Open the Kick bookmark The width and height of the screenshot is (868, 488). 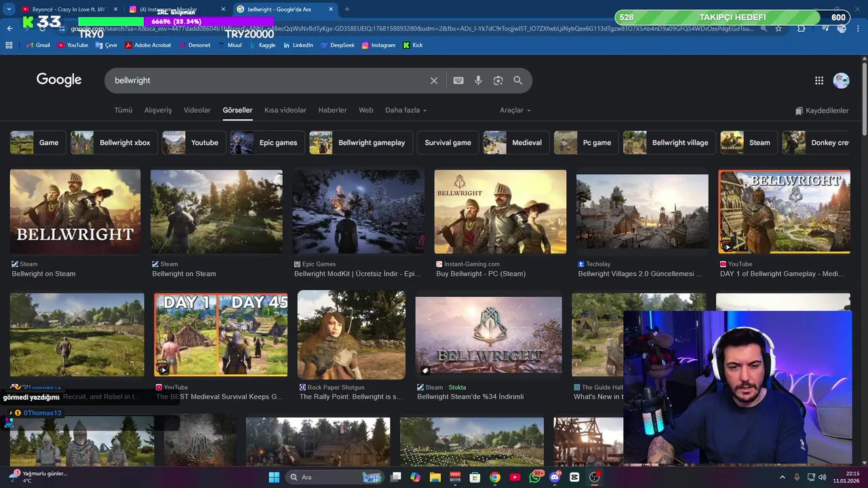coord(413,45)
